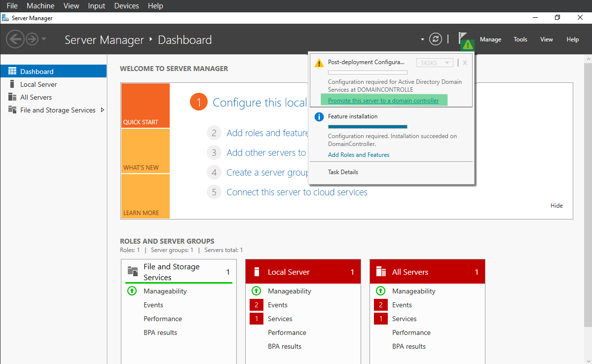Click BPA results under File and Storage Services

[x=160, y=332]
